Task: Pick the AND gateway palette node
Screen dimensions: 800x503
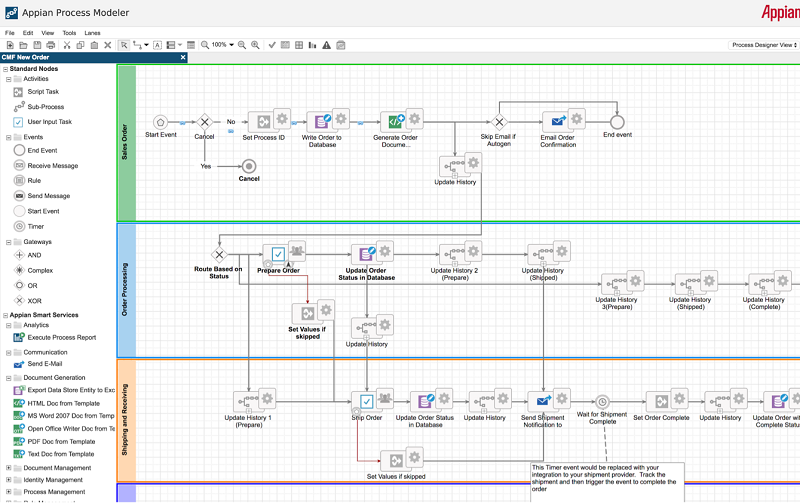Action: coord(28,255)
